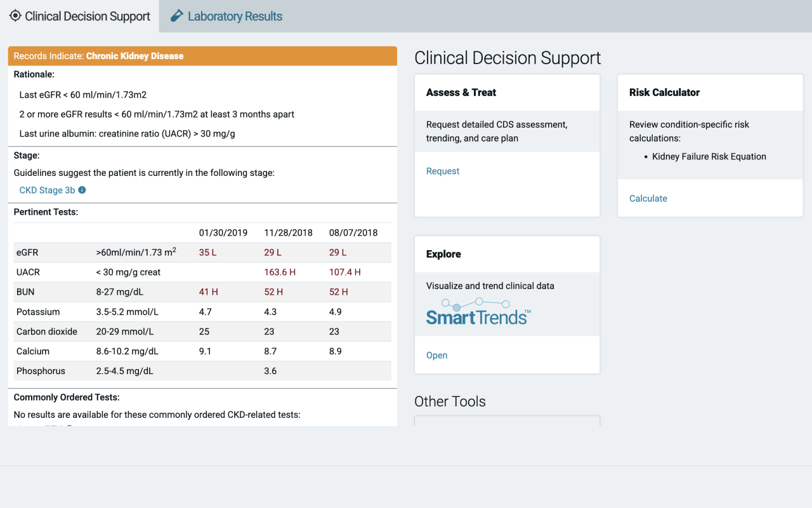Screen dimensions: 812x508
Task: Click the eGFR value 35 L
Action: (207, 252)
